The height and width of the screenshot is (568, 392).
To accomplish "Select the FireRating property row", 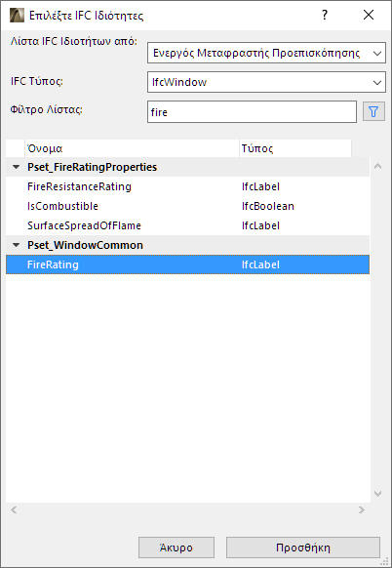I will pos(187,264).
